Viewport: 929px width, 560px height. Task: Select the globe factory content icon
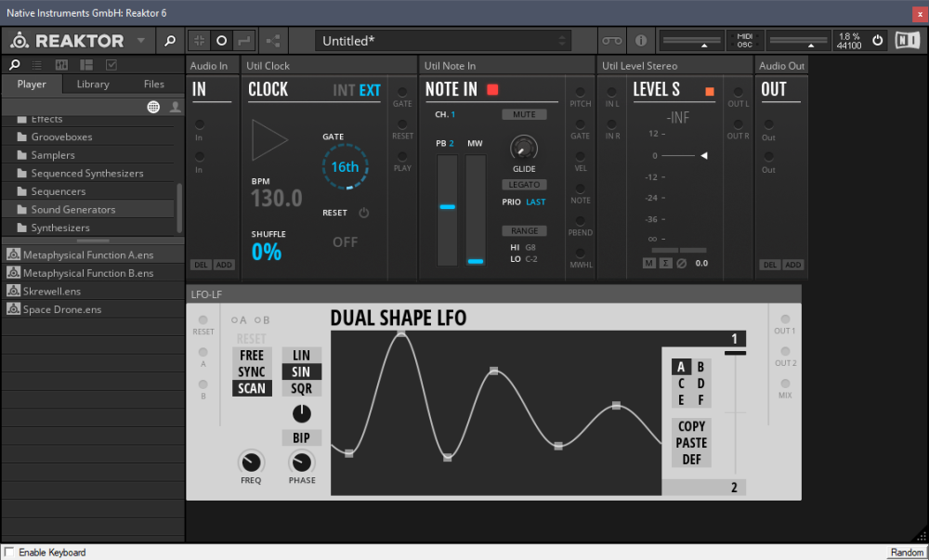pos(153,107)
